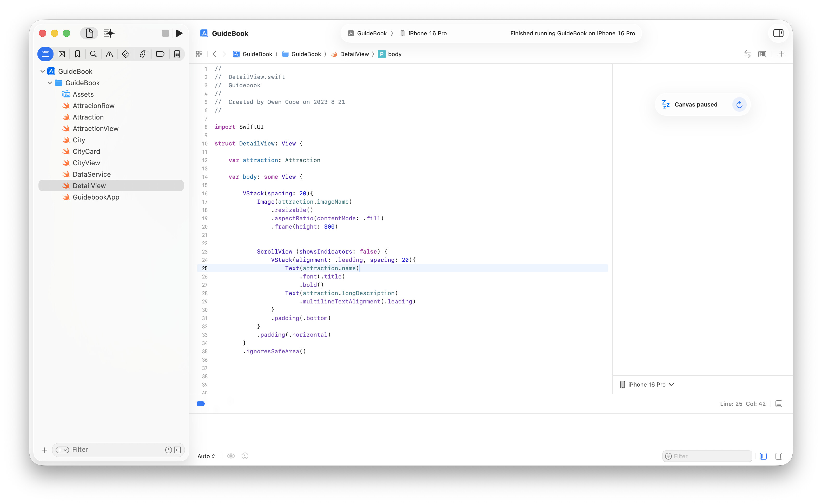Toggle the inspectors panel in toolbar

[x=778, y=33]
